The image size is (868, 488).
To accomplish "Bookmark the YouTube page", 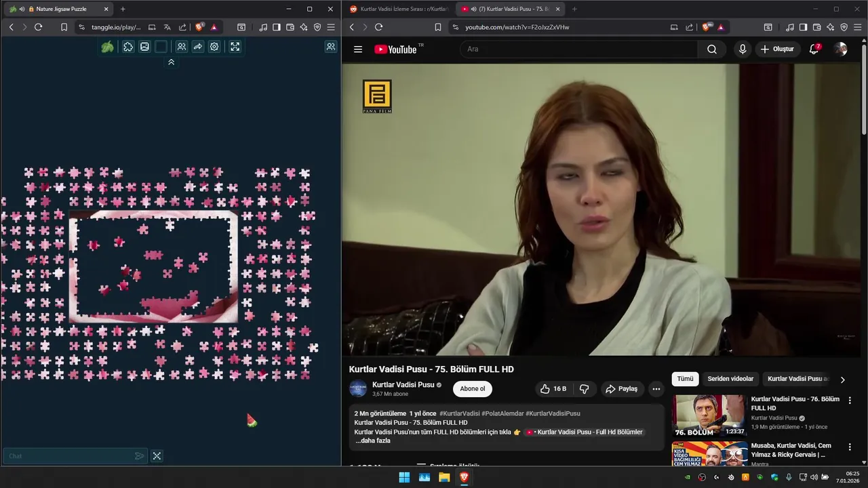I will point(438,27).
